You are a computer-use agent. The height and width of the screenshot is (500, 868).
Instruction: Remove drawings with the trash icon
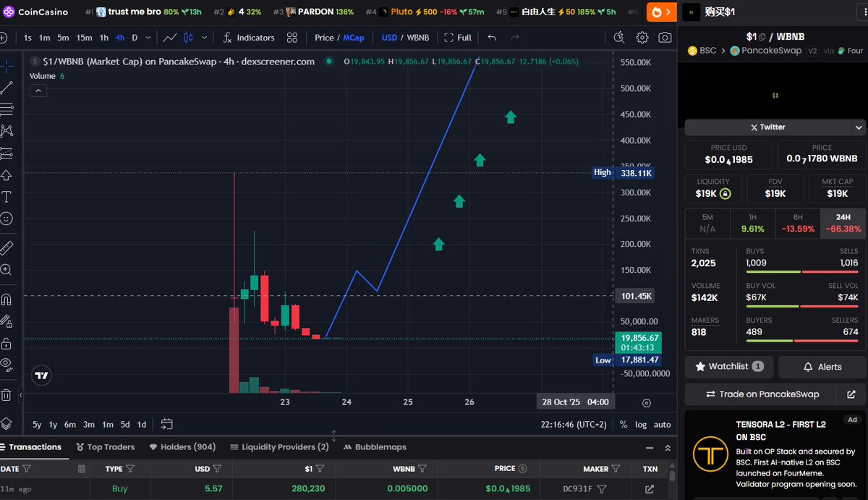click(7, 395)
